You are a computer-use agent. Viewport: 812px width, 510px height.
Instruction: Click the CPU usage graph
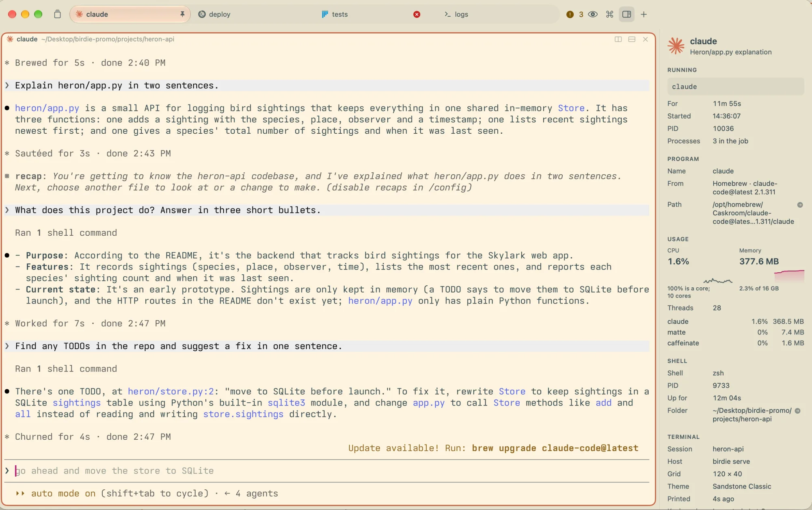(x=718, y=280)
